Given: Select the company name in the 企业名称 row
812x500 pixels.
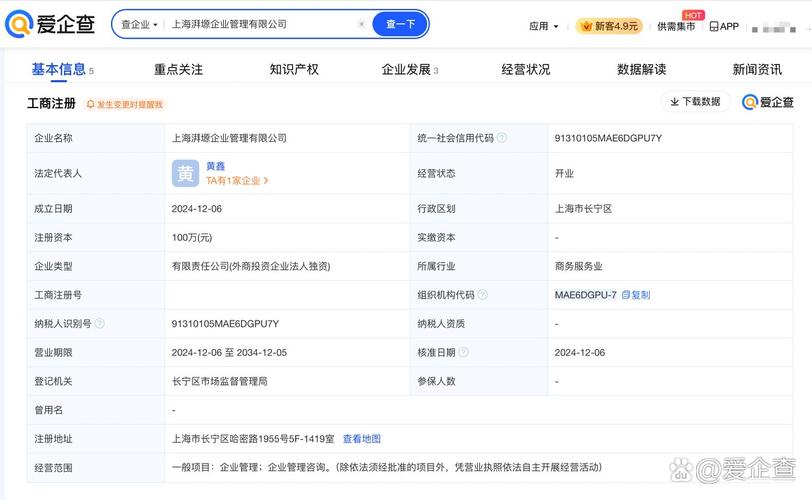Looking at the screenshot, I should [x=229, y=138].
